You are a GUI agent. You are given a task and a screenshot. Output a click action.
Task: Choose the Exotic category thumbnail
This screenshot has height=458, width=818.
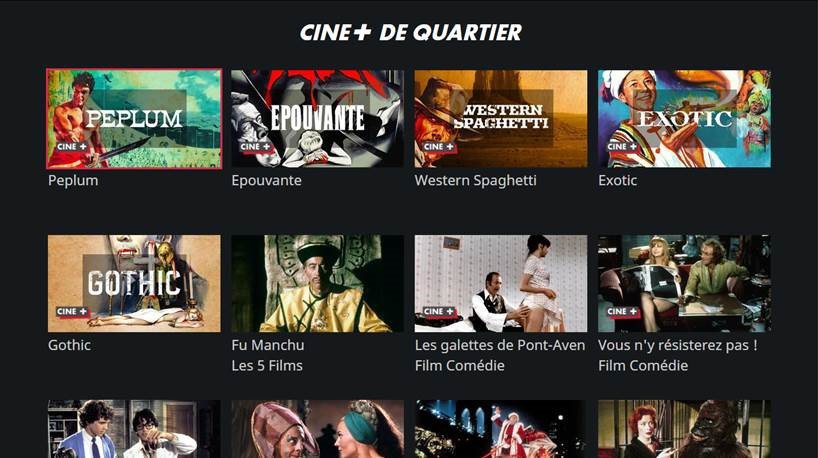click(684, 119)
